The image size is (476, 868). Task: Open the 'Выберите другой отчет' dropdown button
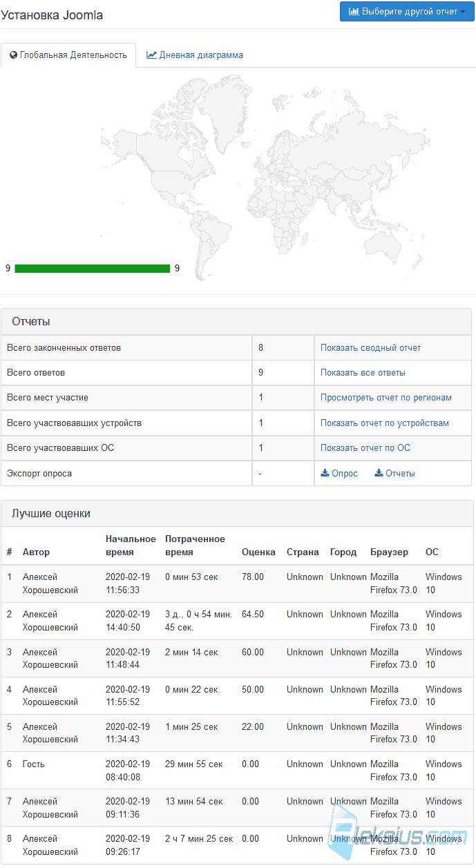(x=407, y=12)
